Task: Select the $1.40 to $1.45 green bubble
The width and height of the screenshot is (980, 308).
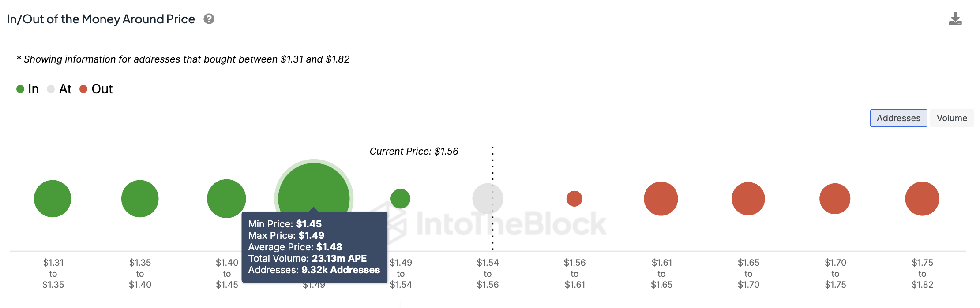Action: (x=226, y=199)
